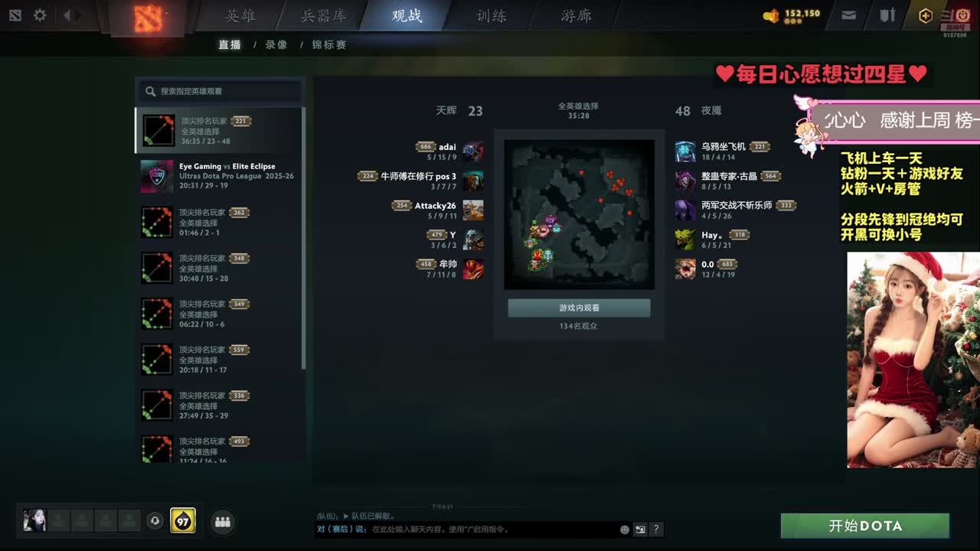980x551 pixels.
Task: Click the chat help question mark
Action: [656, 529]
